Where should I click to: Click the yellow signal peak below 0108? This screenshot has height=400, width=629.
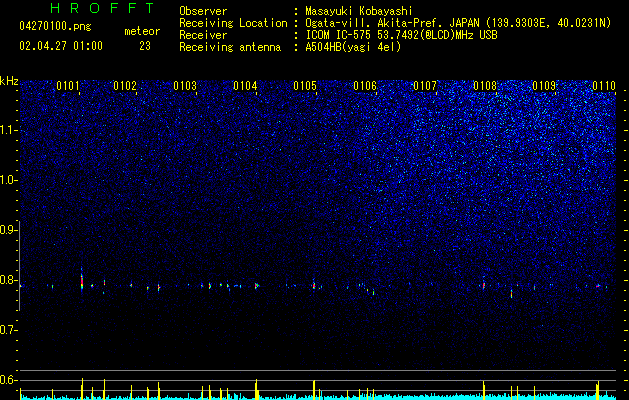[x=484, y=390]
